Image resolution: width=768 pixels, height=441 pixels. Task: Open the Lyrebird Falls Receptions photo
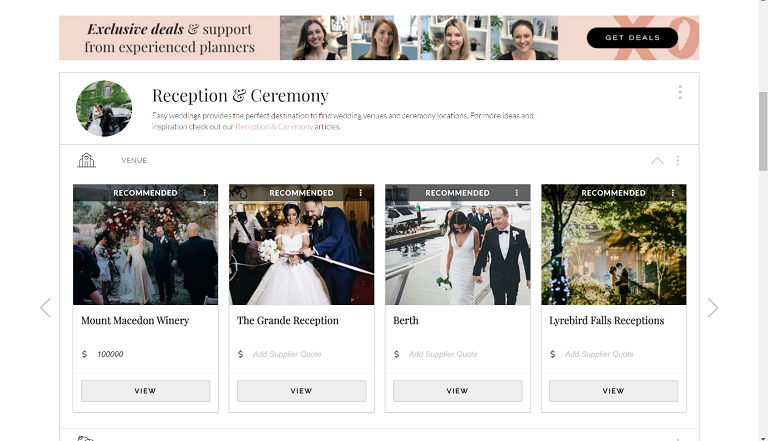point(614,245)
